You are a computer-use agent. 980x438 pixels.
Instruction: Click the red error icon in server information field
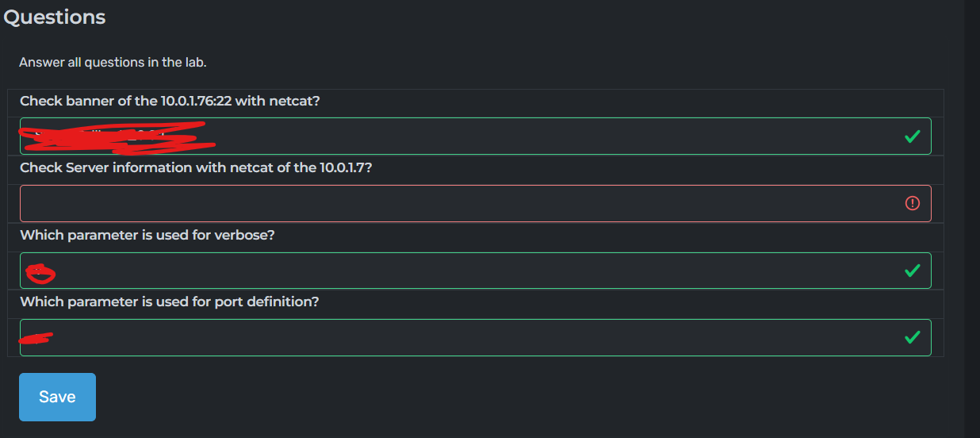912,203
